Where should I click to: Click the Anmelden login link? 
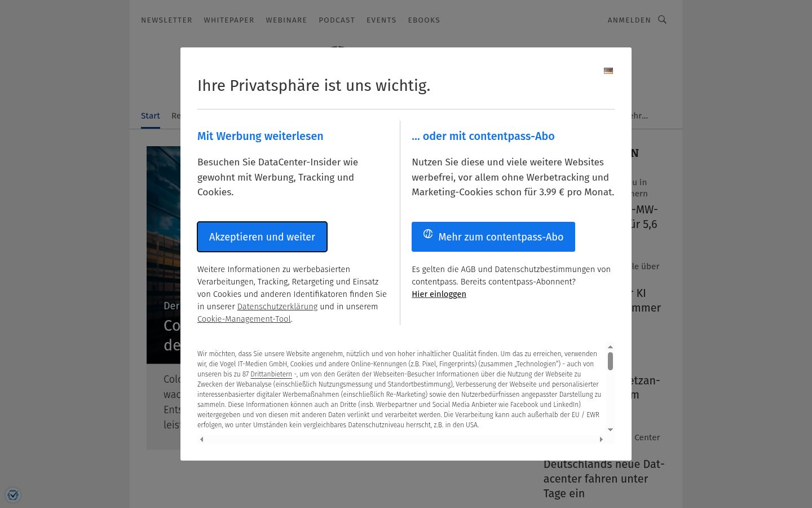pyautogui.click(x=629, y=20)
